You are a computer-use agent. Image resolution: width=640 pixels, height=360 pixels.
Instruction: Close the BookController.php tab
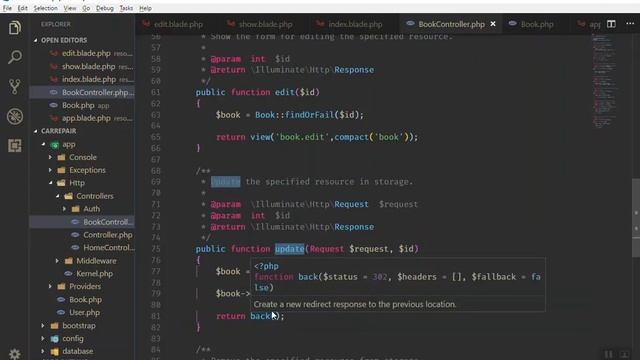[493, 24]
